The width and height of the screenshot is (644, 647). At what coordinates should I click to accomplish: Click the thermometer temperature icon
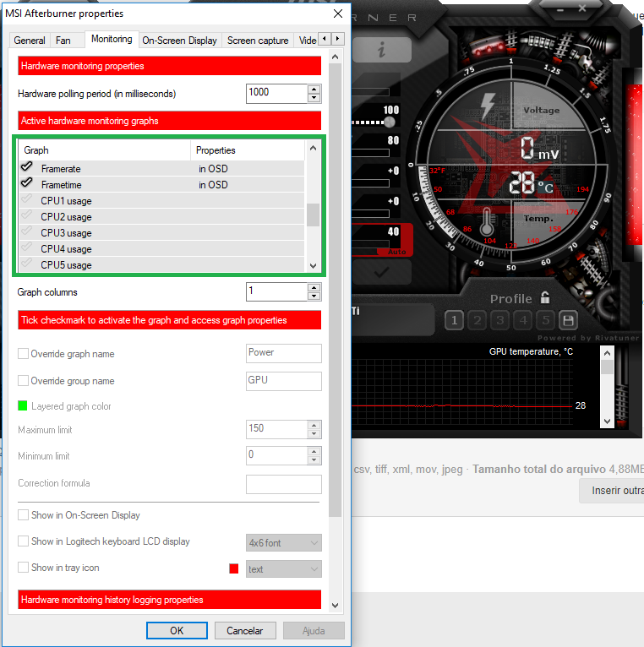point(488,224)
